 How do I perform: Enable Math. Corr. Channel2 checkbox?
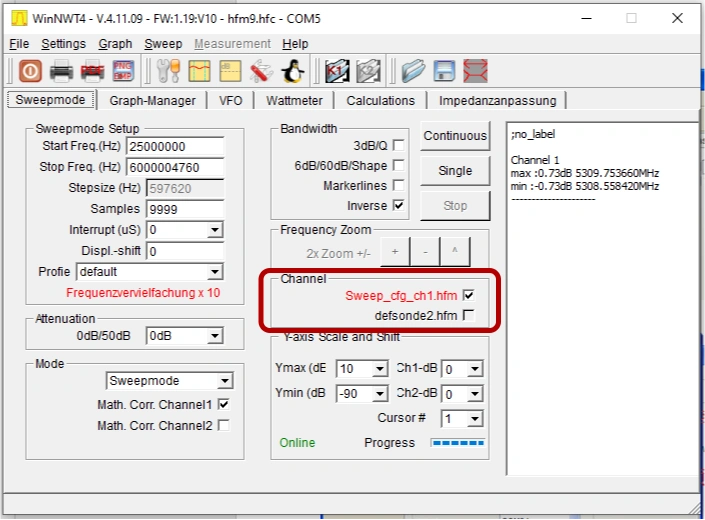point(223,425)
